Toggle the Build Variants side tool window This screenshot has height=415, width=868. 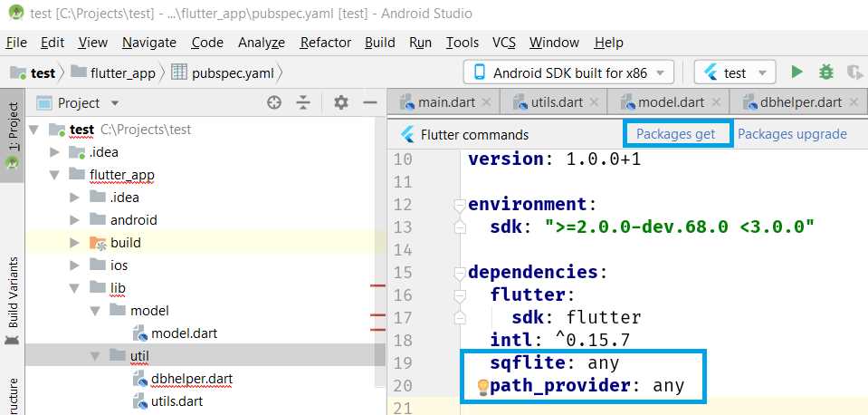point(12,299)
